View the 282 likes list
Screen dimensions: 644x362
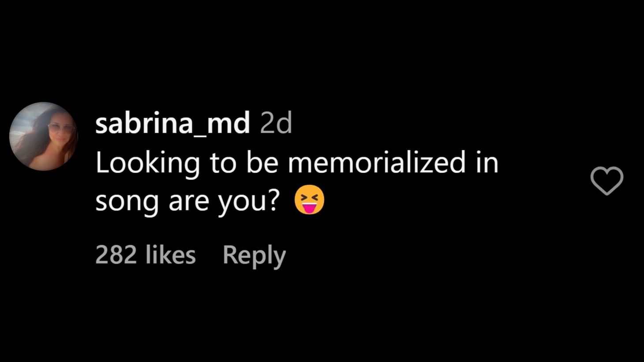tap(145, 255)
